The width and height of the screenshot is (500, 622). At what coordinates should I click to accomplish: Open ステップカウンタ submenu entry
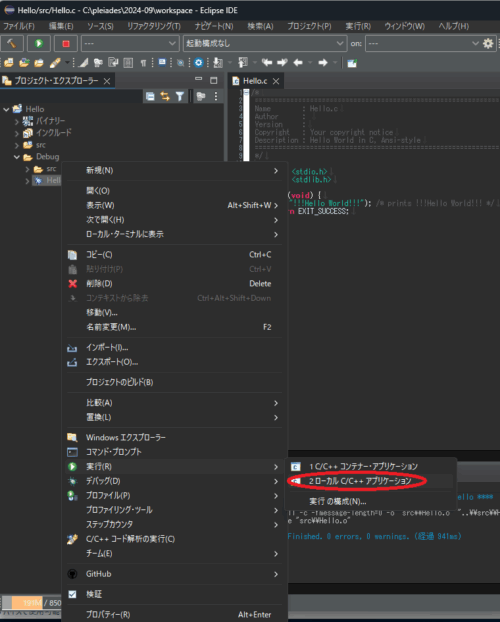coord(175,524)
